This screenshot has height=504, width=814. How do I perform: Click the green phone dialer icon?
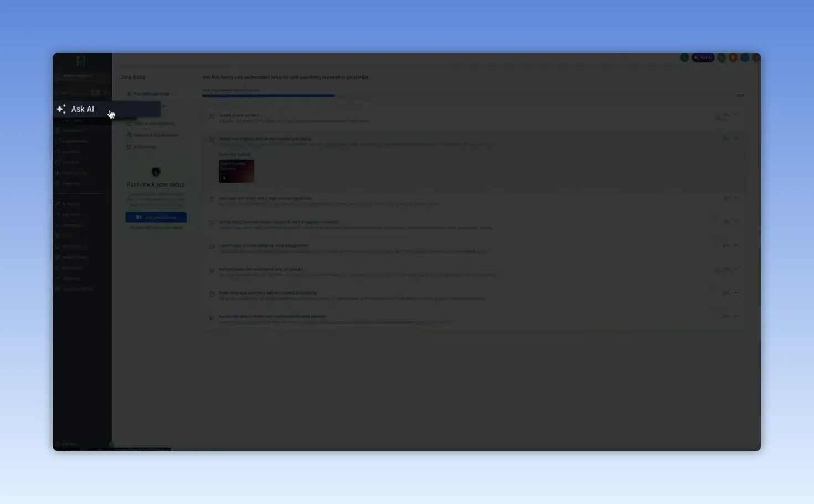click(x=684, y=58)
